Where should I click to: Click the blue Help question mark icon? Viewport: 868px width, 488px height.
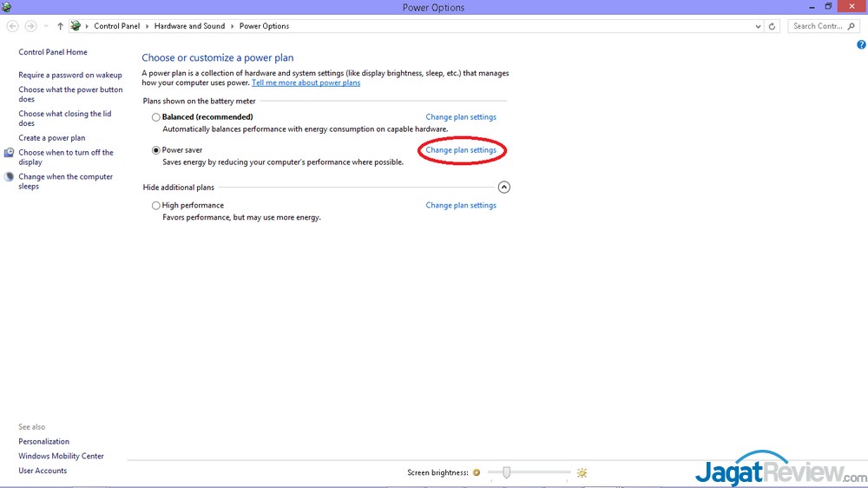point(861,44)
